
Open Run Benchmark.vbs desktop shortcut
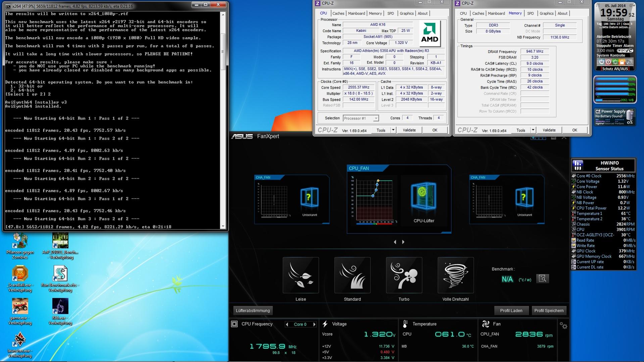pyautogui.click(x=60, y=279)
